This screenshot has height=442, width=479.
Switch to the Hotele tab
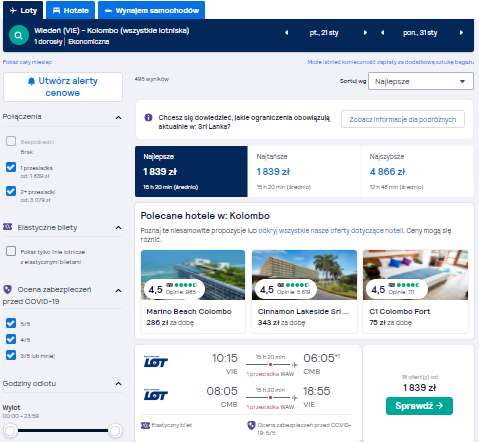71,10
